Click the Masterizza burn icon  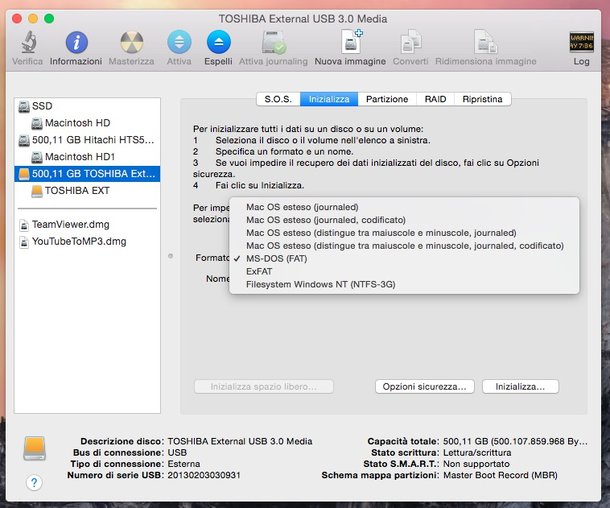pos(131,42)
